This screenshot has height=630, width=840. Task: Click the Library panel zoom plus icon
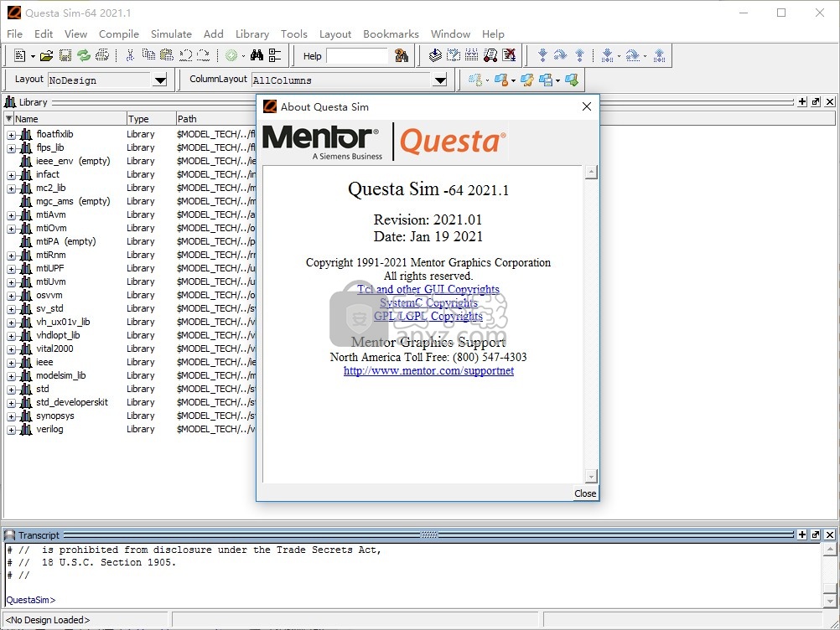[802, 101]
